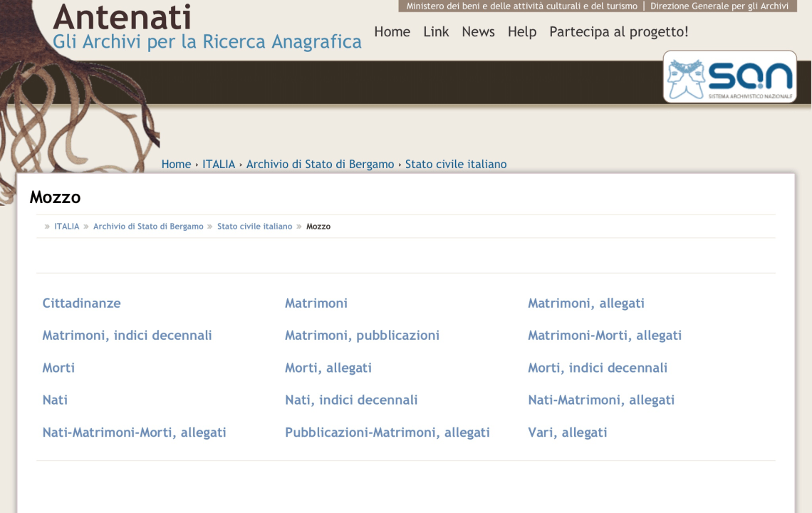Go to the Help page
The height and width of the screenshot is (513, 812).
point(521,32)
